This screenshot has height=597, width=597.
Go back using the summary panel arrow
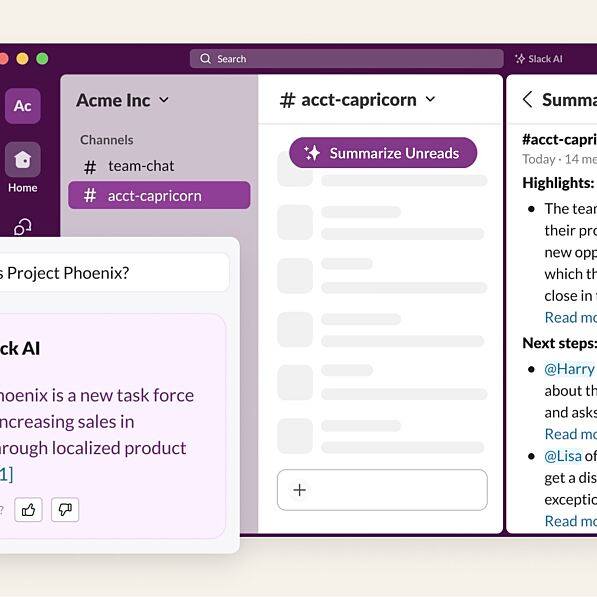pos(527,100)
